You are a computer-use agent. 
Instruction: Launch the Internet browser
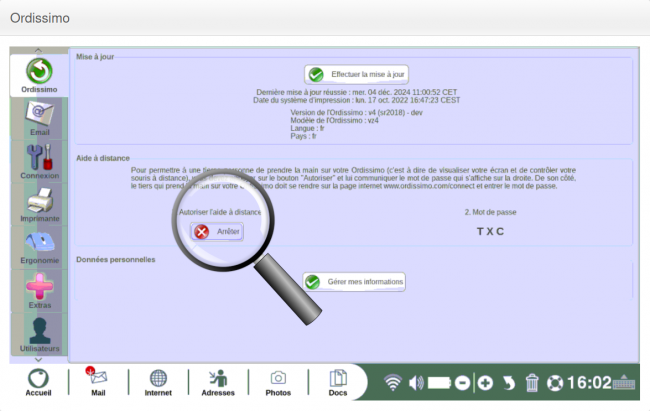[158, 382]
